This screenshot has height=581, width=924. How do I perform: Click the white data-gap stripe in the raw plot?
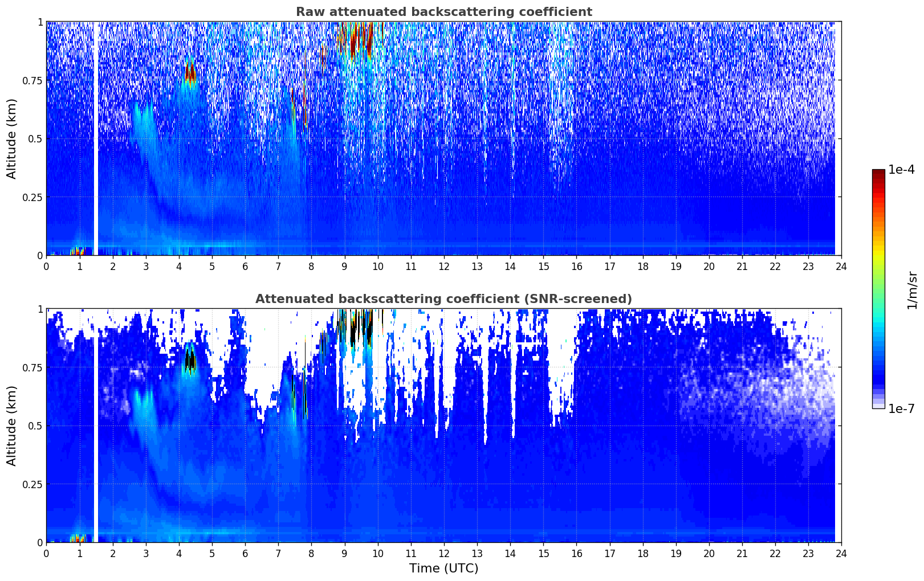point(96,138)
